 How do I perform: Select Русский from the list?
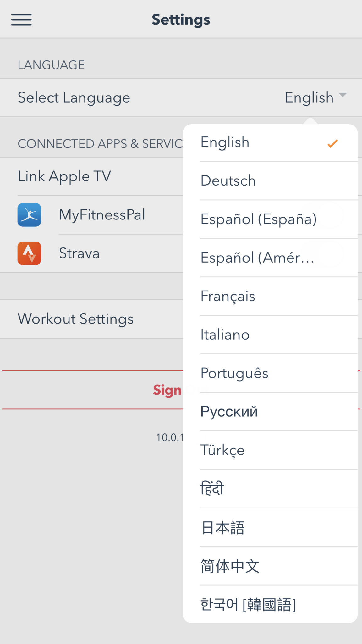tap(229, 412)
